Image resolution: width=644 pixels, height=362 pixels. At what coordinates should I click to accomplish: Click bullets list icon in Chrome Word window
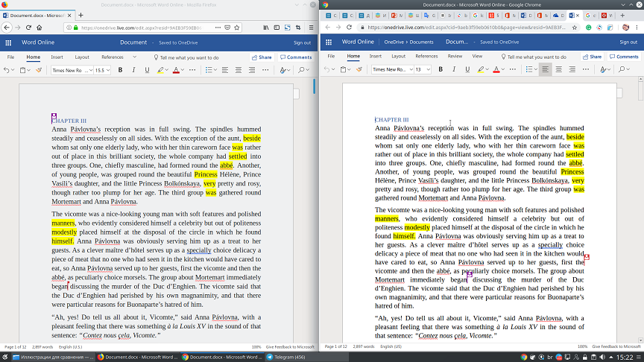coord(529,69)
